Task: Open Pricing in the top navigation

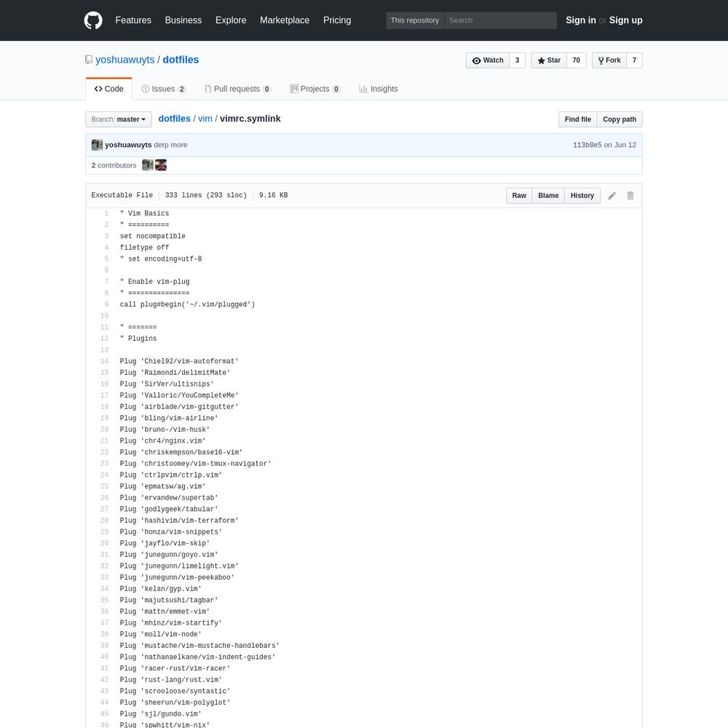Action: coord(337,20)
